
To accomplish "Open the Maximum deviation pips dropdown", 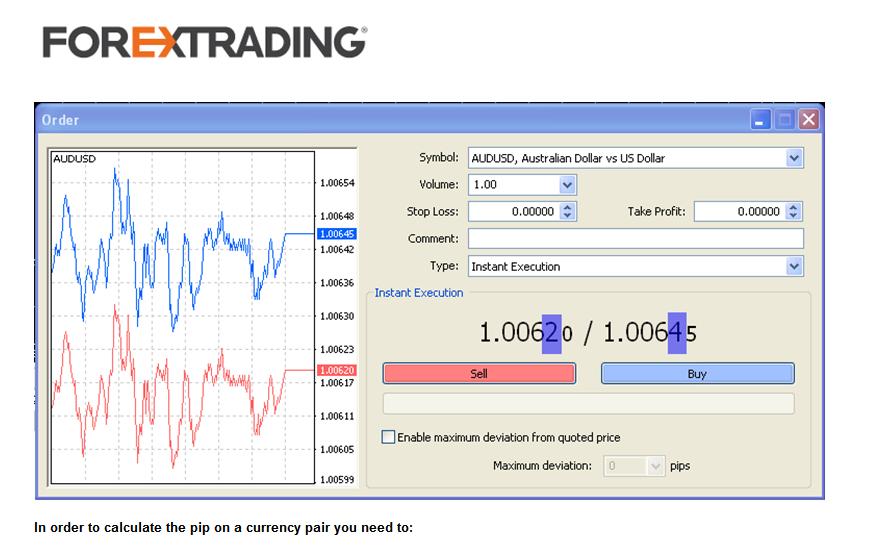I will pos(656,466).
